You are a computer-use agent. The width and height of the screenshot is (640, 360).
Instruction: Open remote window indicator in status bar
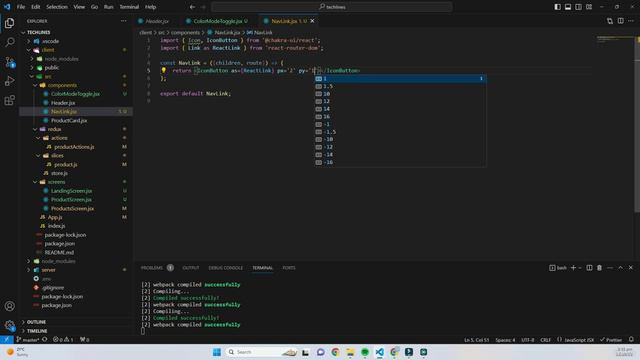[7, 340]
